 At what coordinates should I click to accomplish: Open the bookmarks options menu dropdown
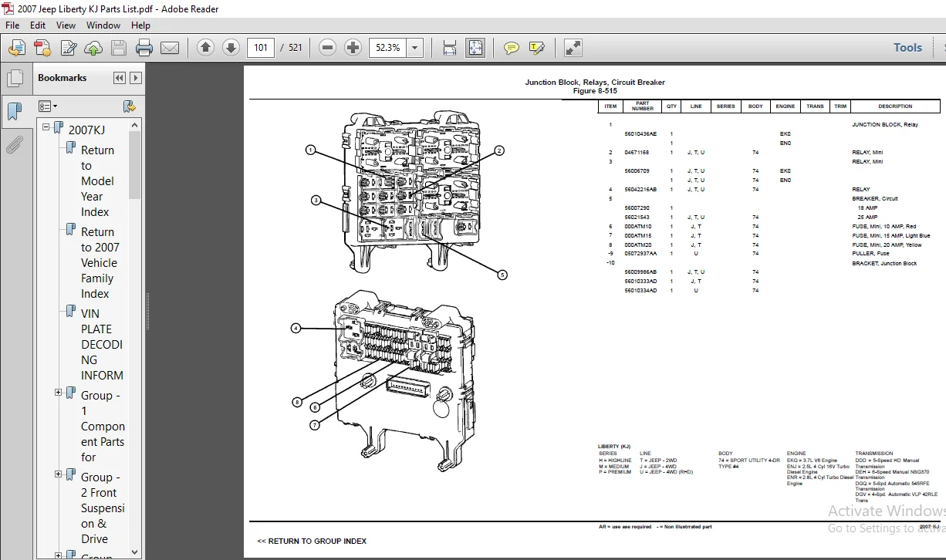click(x=48, y=106)
